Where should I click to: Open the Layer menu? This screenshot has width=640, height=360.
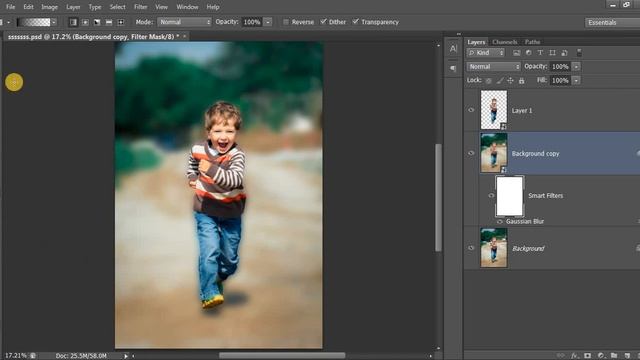point(73,7)
